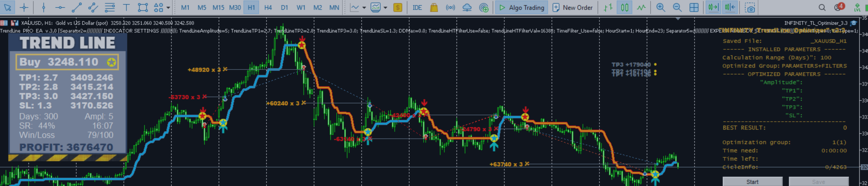
Task: Tile chart windows with grid icon
Action: (x=694, y=8)
